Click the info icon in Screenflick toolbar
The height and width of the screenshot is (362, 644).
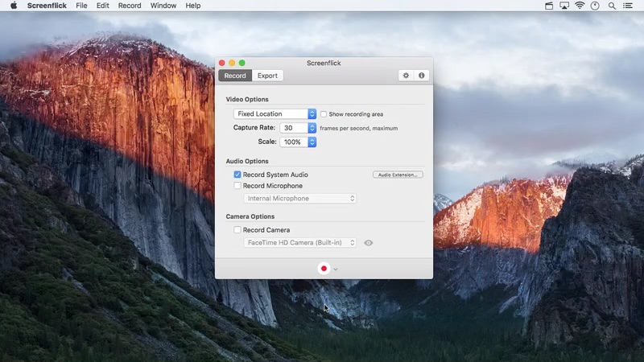point(421,76)
